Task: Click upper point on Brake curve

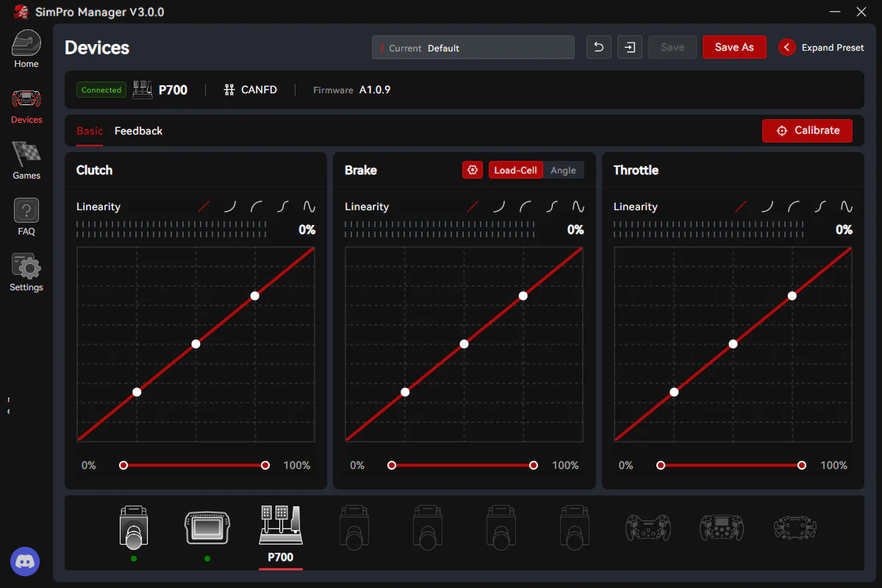Action: [523, 296]
